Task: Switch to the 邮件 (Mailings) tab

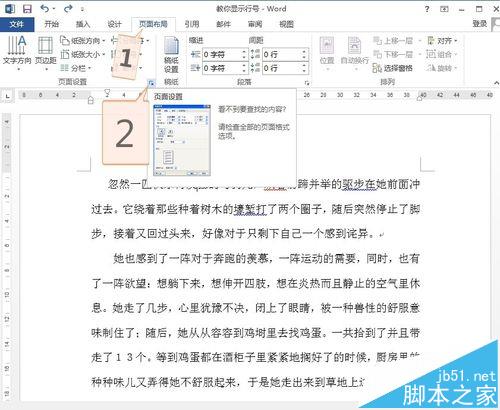Action: 223,24
